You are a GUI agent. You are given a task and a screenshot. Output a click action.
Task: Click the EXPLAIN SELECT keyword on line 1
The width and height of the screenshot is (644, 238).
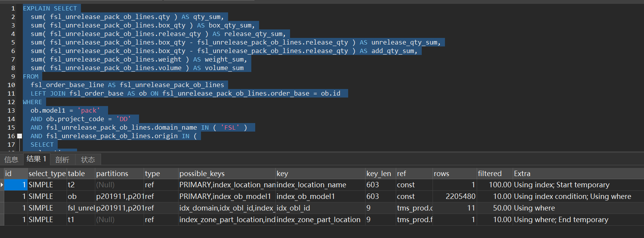[x=50, y=9]
